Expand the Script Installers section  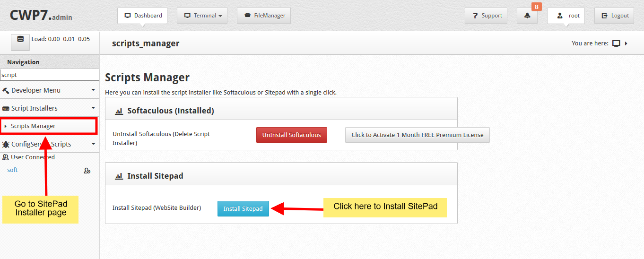[x=50, y=108]
